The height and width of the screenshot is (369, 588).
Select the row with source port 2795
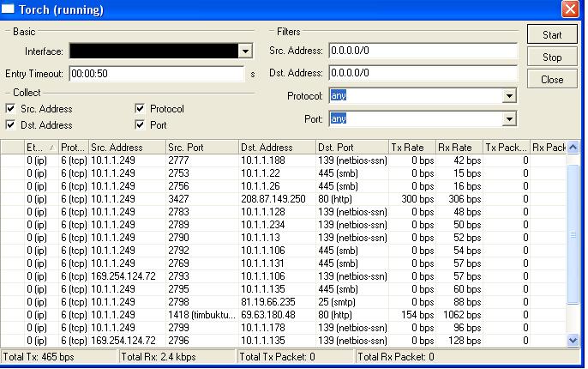click(x=284, y=289)
